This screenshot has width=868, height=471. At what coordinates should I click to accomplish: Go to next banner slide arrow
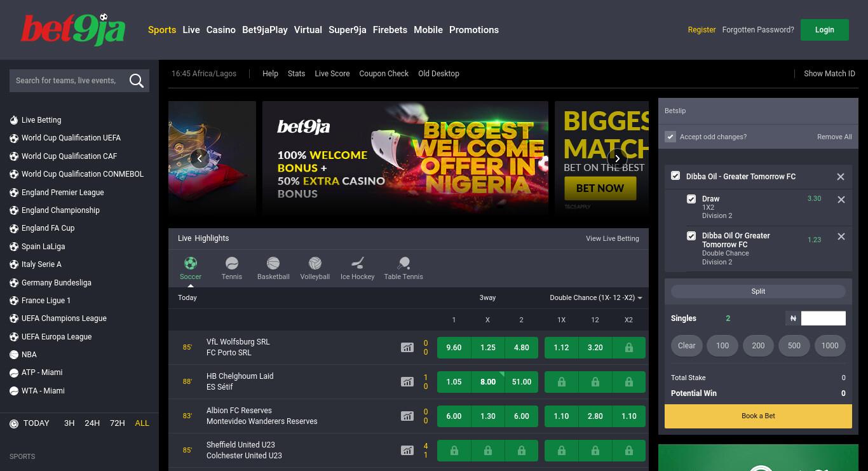tap(617, 158)
